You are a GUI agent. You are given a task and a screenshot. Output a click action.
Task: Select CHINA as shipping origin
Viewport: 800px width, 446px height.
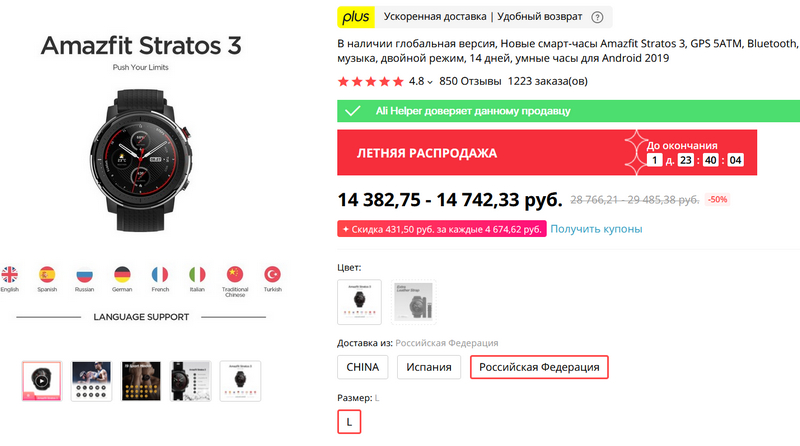point(363,367)
